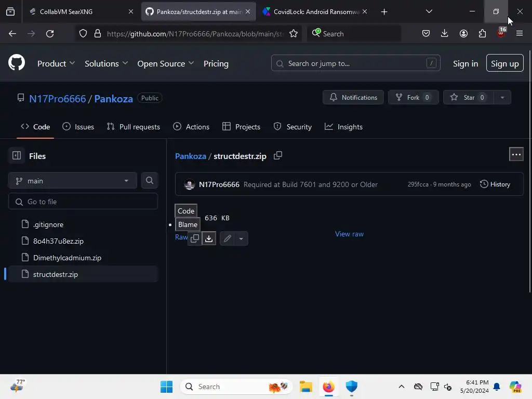
Task: Open .gitignore in file tree
Action: tap(48, 224)
